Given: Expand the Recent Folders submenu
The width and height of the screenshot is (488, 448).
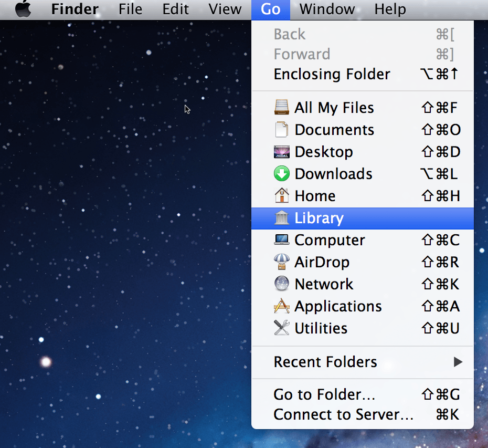Looking at the screenshot, I should [363, 362].
